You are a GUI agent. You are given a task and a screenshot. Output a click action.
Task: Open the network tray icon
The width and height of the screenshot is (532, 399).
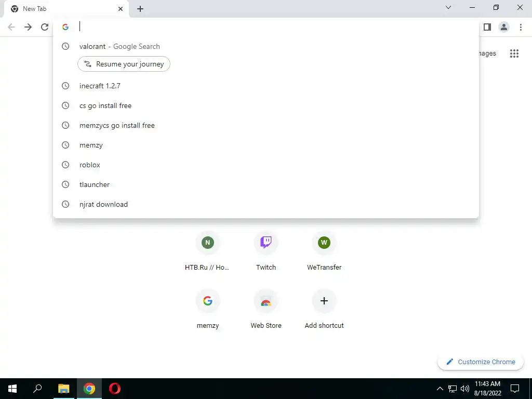[453, 389]
